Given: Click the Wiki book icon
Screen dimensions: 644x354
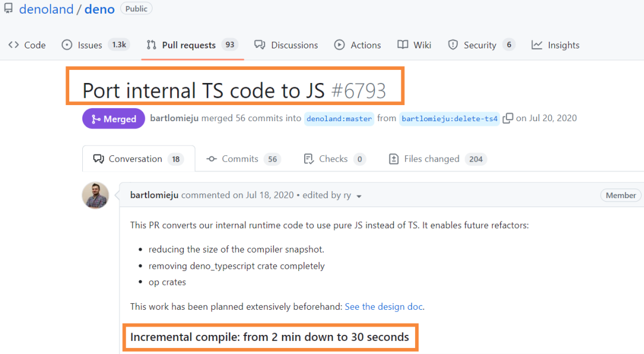Looking at the screenshot, I should (403, 45).
